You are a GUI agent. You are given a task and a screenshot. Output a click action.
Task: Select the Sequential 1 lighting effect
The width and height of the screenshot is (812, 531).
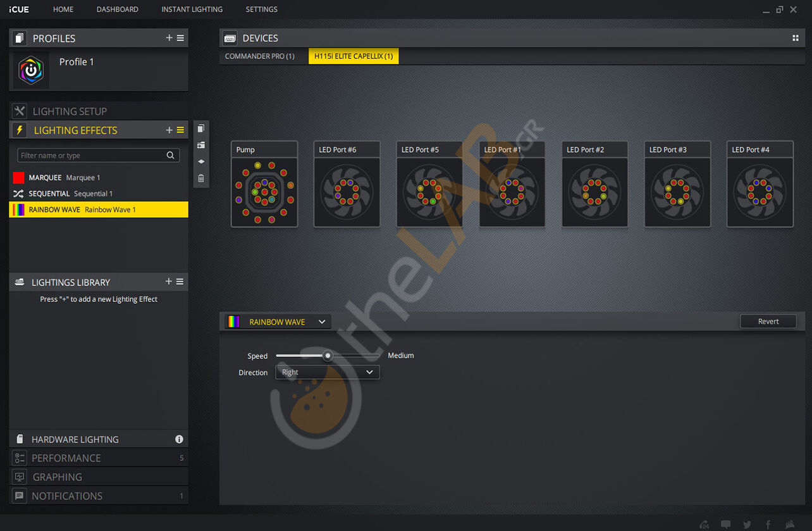(x=99, y=194)
